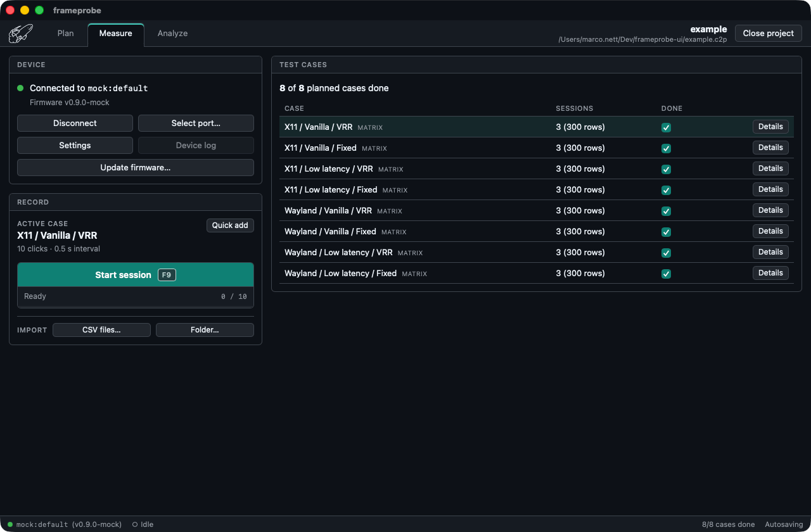Select the X11 / Vanilla / VRR case row
This screenshot has height=532, width=811.
[537, 127]
